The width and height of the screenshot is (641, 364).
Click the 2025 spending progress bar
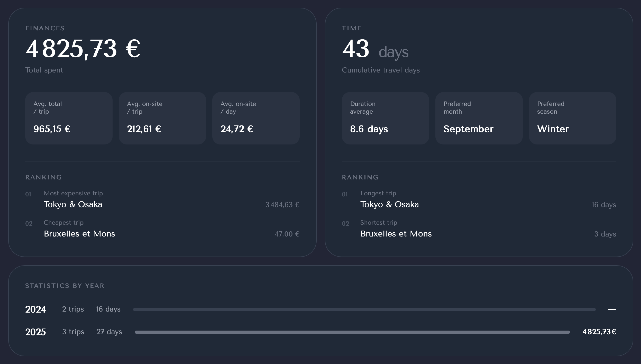352,332
